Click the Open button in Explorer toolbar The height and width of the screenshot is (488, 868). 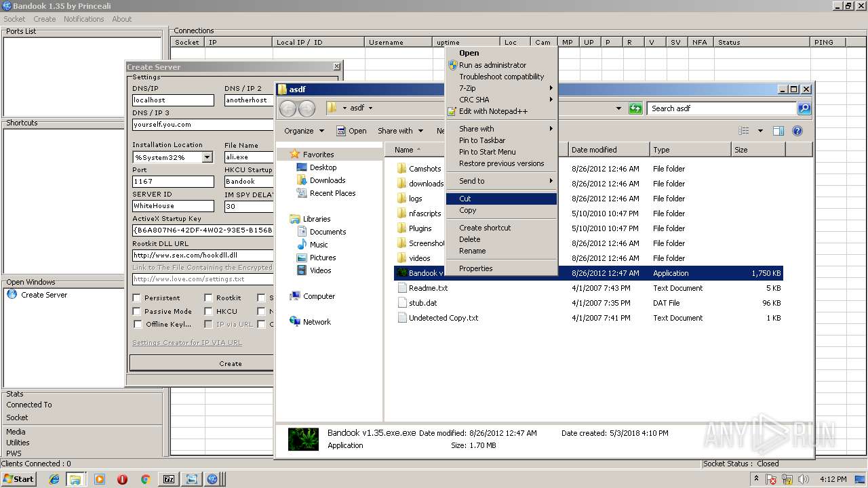[x=351, y=131]
